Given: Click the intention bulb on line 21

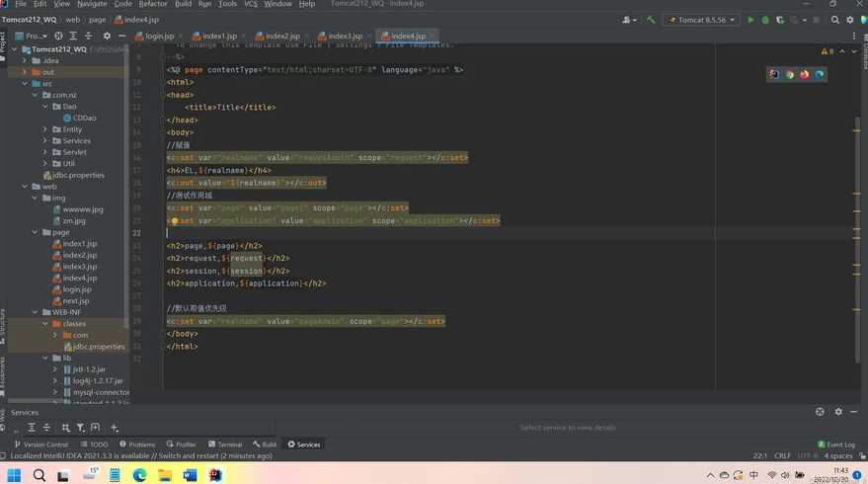Looking at the screenshot, I should pyautogui.click(x=175, y=221).
